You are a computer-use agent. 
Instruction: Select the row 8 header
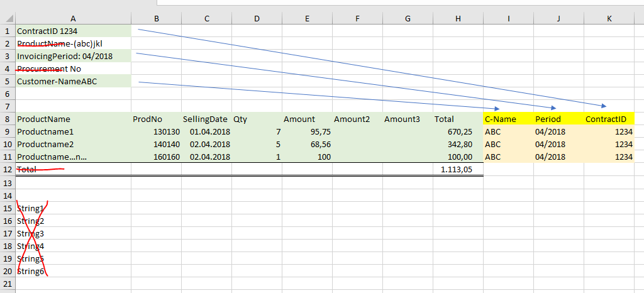point(7,119)
